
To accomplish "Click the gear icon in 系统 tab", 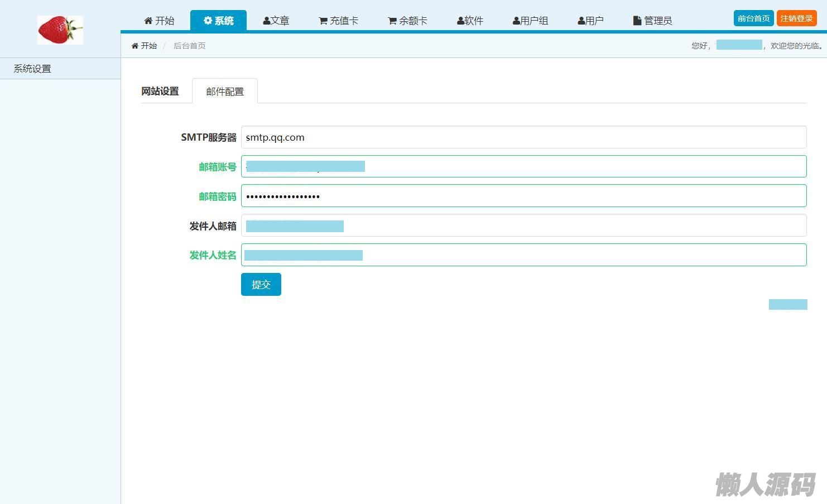I will tap(208, 21).
